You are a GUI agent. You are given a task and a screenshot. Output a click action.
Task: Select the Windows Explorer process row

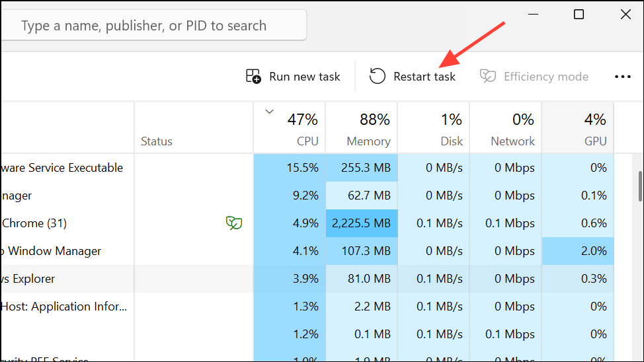66,279
